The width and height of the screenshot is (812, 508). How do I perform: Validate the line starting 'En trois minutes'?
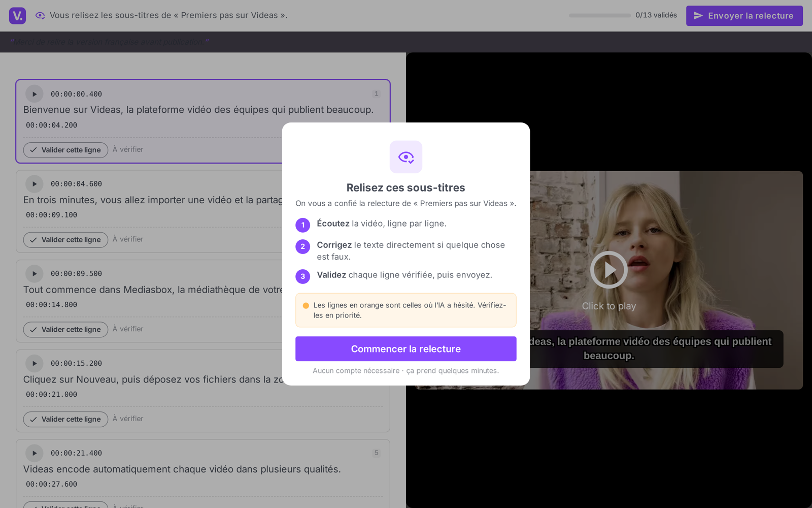(x=65, y=240)
